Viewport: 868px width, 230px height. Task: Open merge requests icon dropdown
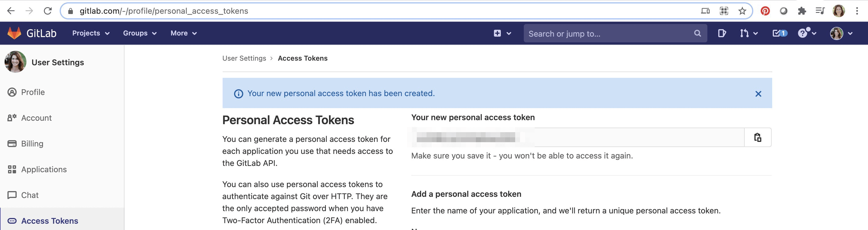(x=749, y=33)
